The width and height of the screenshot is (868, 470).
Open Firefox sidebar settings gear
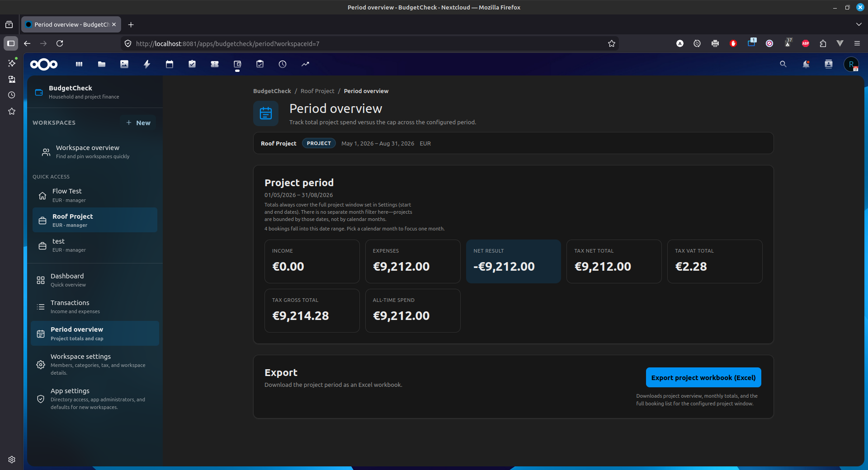coord(12,460)
